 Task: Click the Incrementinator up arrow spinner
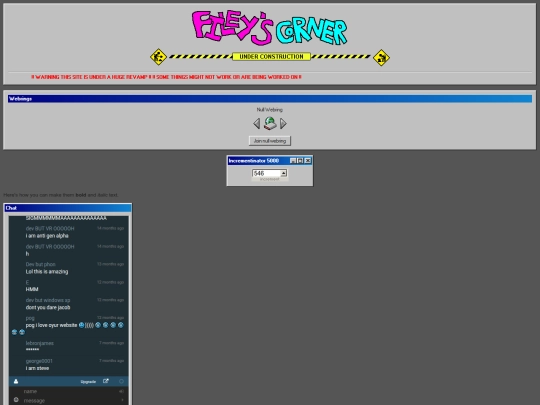283,173
